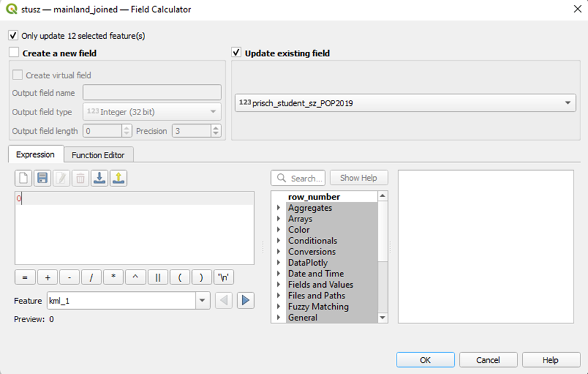Insert the string concatenation || operator
This screenshot has width=588, height=374.
[158, 278]
